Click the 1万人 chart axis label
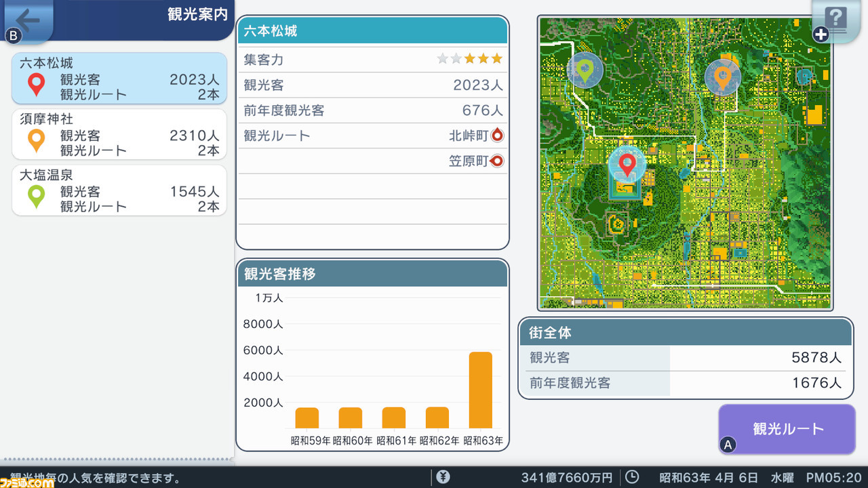Viewport: 868px width, 488px height. 269,298
